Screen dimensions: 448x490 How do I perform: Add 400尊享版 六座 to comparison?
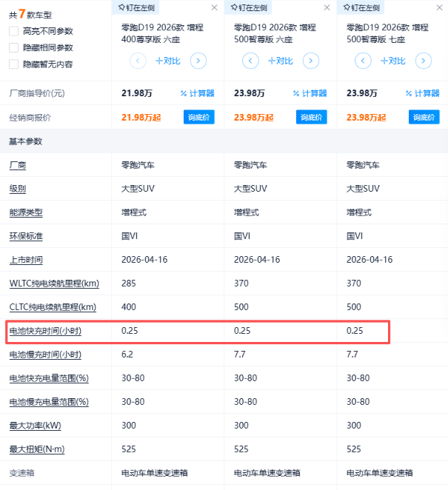168,61
